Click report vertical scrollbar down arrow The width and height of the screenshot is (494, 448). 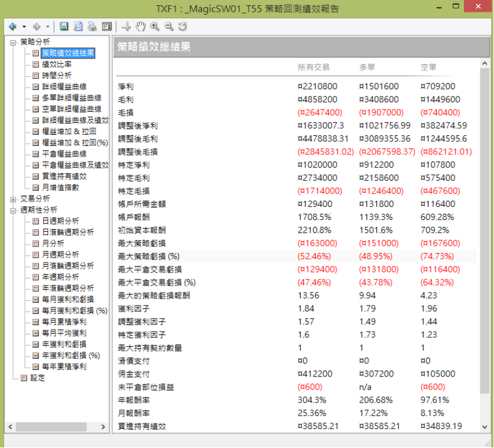click(485, 427)
